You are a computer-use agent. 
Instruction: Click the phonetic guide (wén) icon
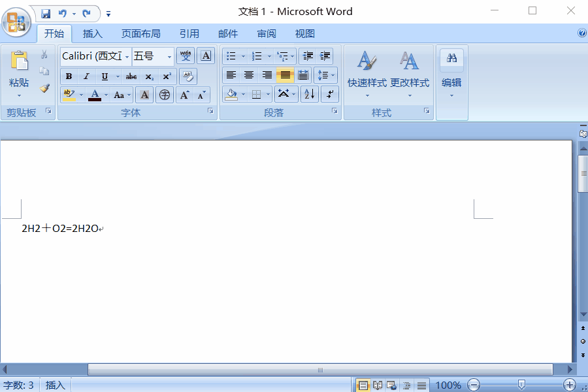[x=186, y=56]
